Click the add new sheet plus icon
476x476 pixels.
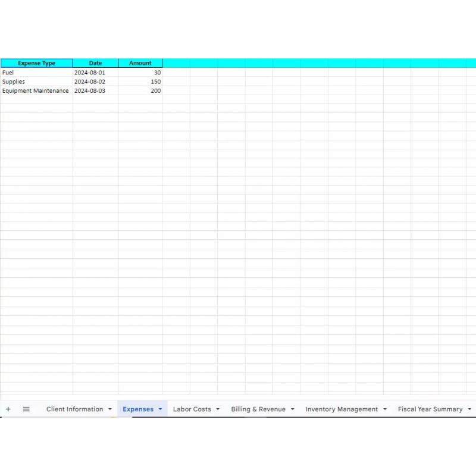(x=8, y=409)
